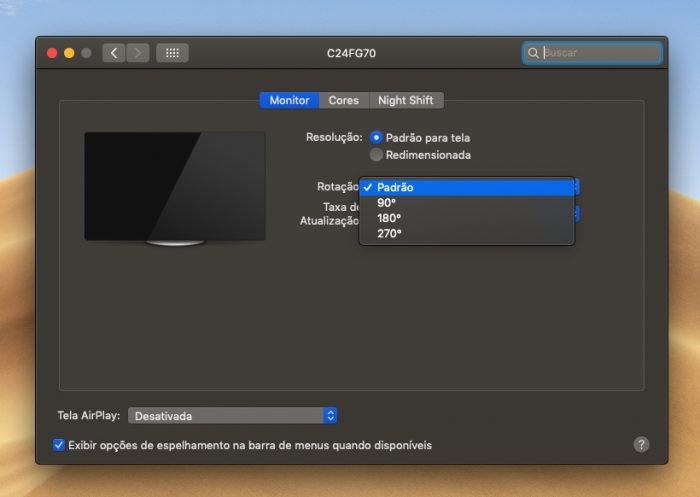This screenshot has width=700, height=497.
Task: Click the Resolução label
Action: coord(334,137)
